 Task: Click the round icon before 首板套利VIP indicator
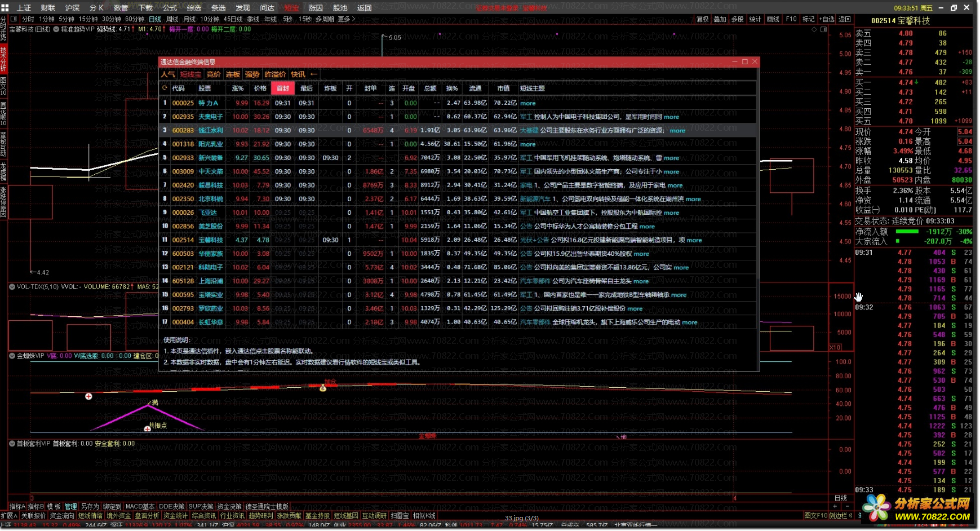(12, 444)
